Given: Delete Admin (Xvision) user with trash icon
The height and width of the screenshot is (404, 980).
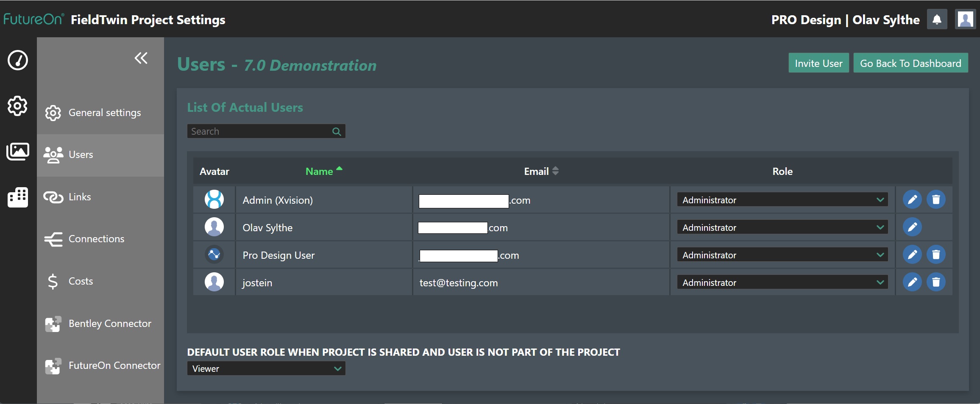Looking at the screenshot, I should pos(936,199).
